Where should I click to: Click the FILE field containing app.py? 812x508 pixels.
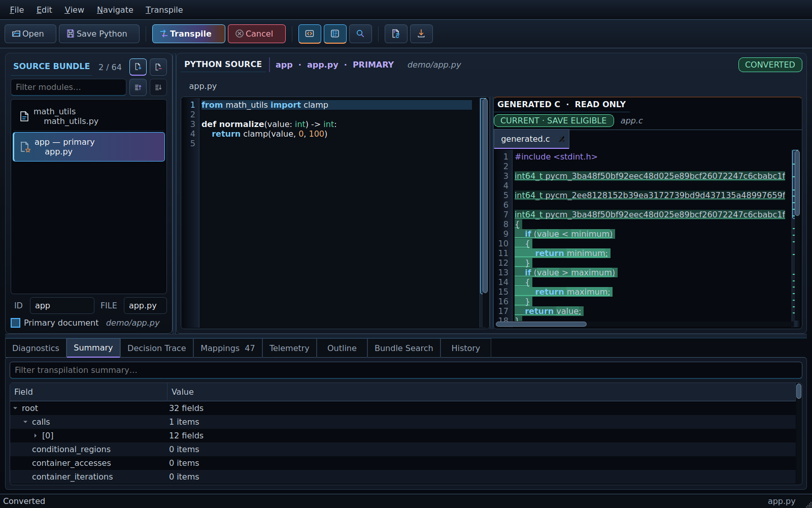145,305
